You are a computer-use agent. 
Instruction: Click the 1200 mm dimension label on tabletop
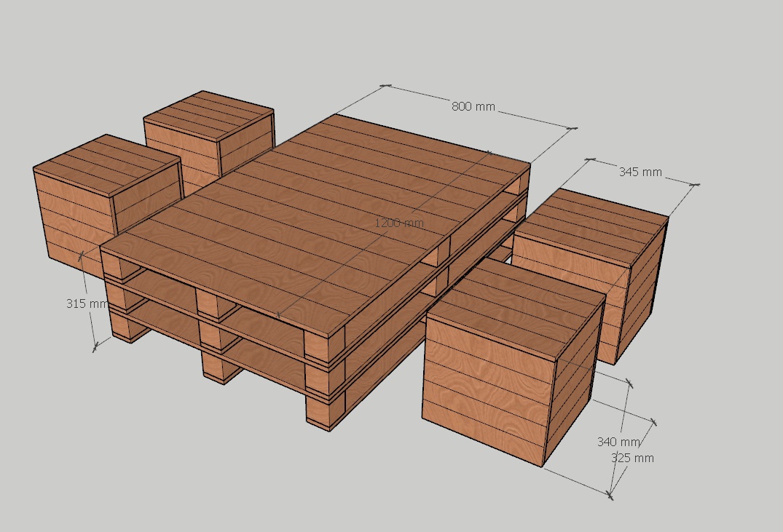point(398,223)
